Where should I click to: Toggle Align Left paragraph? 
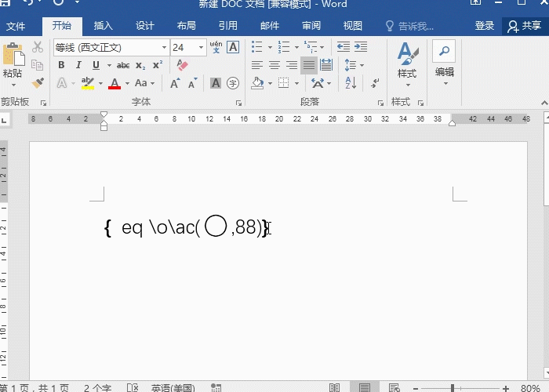point(257,65)
